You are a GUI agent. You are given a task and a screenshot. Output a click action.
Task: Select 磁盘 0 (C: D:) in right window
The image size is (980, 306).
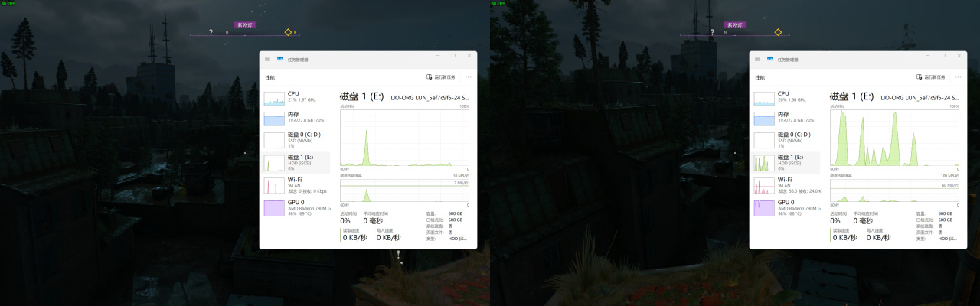tap(786, 140)
